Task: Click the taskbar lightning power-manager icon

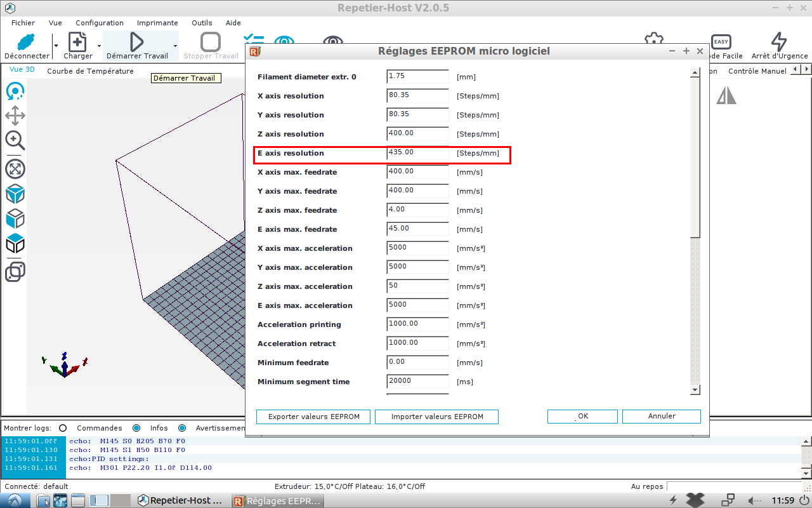Action: point(673,500)
